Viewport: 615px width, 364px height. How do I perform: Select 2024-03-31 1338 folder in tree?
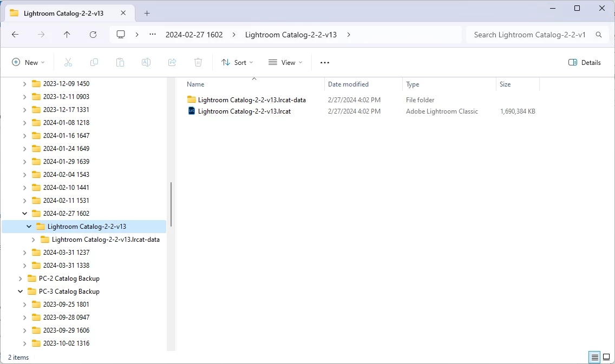point(66,266)
